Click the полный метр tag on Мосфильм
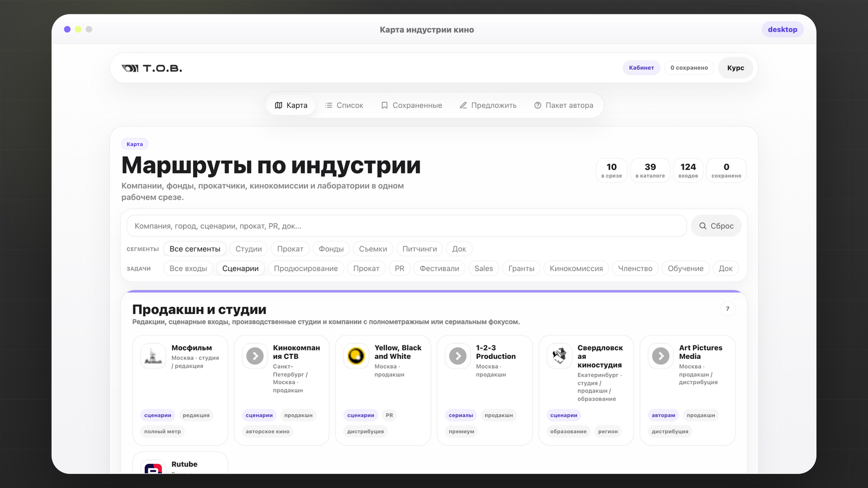868x488 pixels. click(x=163, y=432)
